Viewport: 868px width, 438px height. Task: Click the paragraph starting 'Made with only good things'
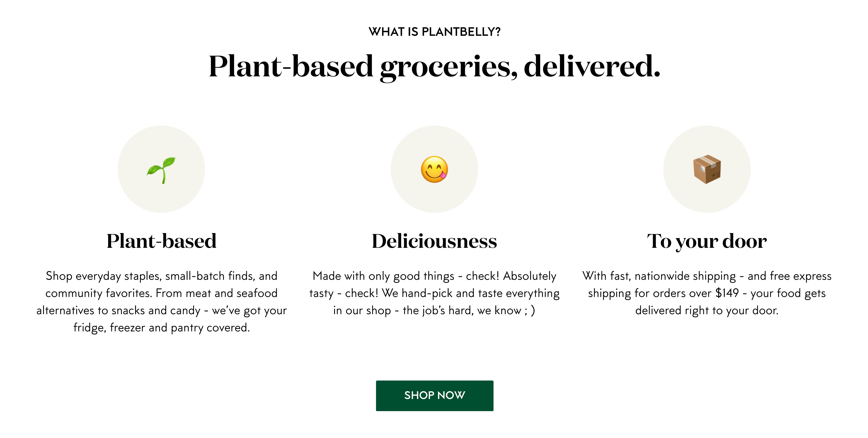pyautogui.click(x=434, y=293)
